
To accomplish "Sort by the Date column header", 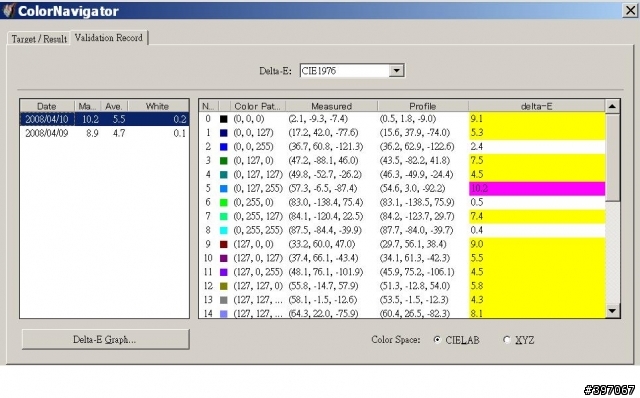I will (47, 106).
